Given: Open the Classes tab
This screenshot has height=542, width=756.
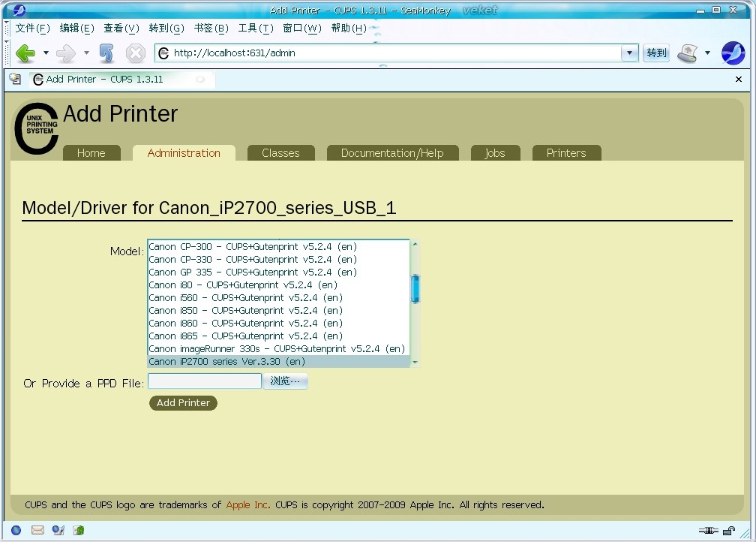Looking at the screenshot, I should pyautogui.click(x=280, y=153).
